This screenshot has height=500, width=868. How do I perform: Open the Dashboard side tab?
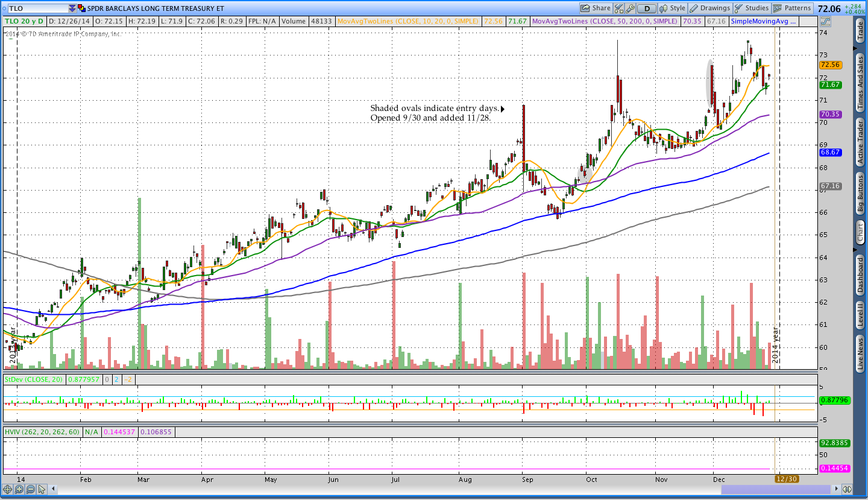click(861, 275)
